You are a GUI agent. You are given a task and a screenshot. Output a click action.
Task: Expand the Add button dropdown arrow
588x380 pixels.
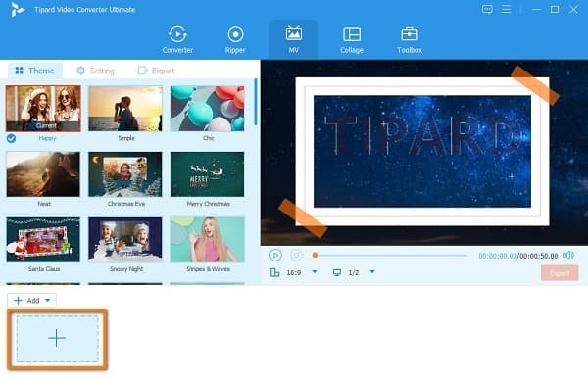point(48,300)
